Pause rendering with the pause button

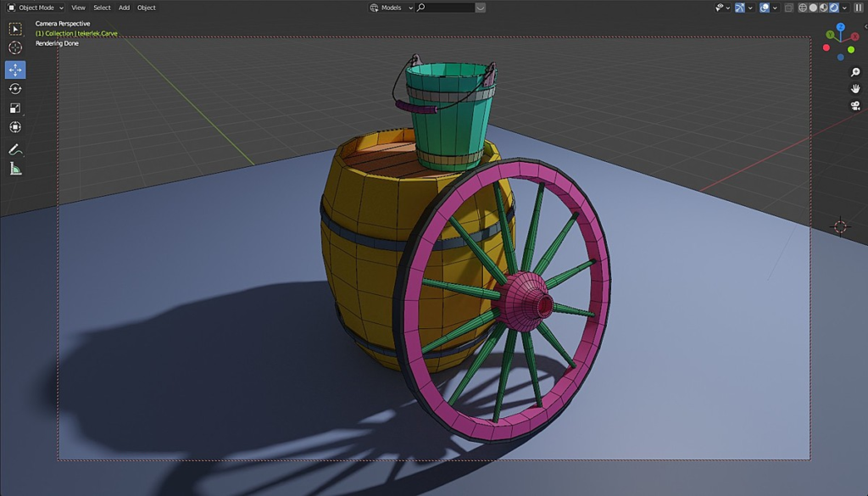[859, 8]
